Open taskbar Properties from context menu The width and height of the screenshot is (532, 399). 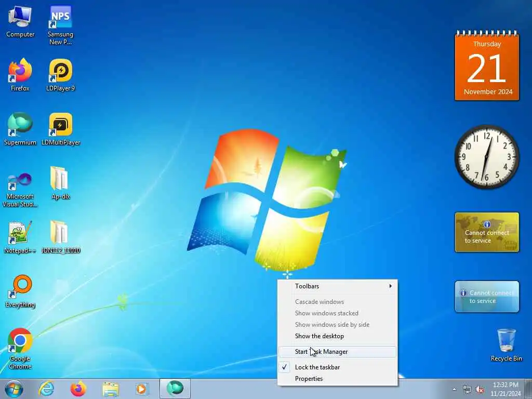click(337, 379)
